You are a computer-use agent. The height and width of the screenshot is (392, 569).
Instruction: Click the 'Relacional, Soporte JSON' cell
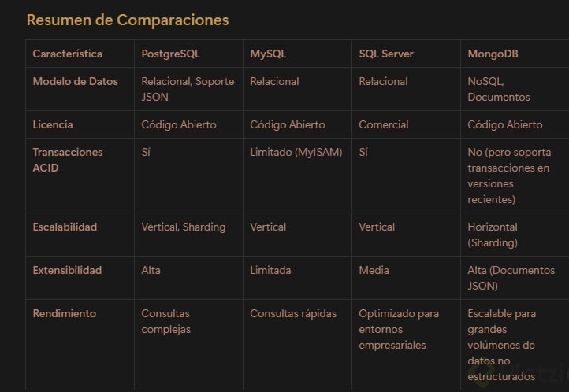tap(188, 89)
